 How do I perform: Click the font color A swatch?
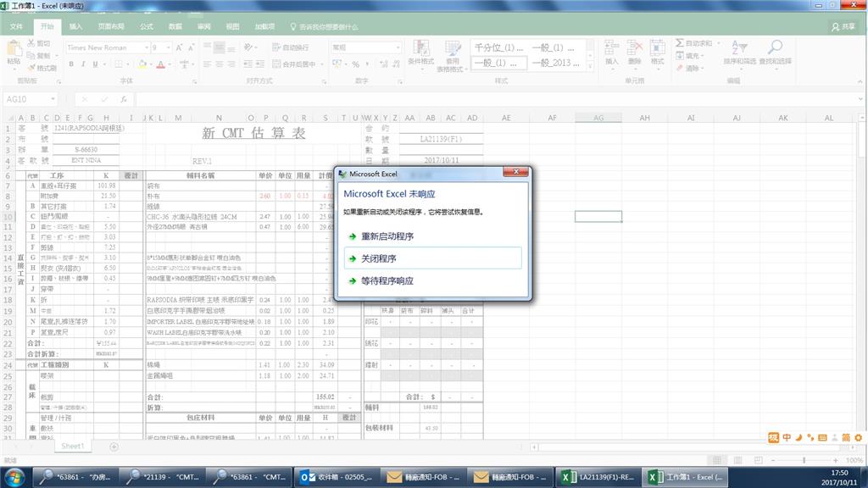(x=160, y=64)
